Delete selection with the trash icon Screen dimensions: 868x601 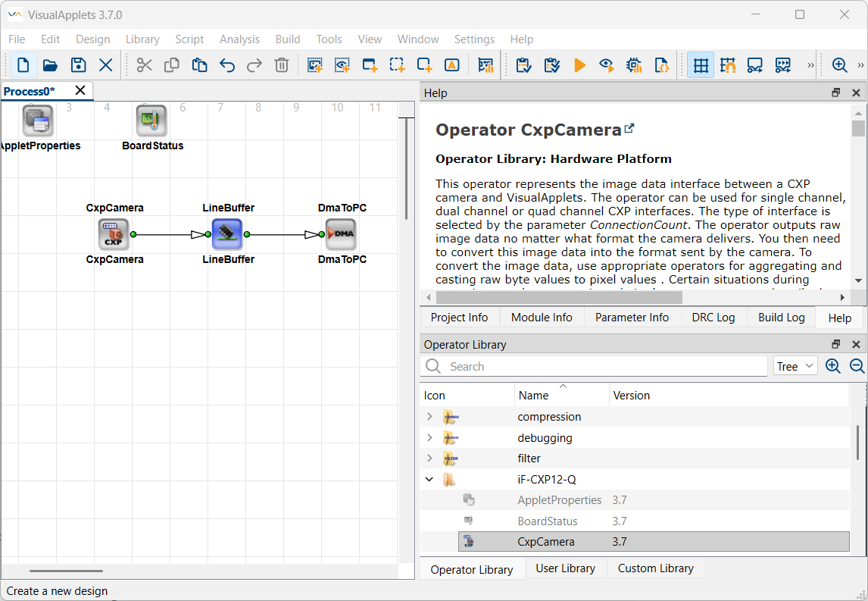pyautogui.click(x=282, y=65)
